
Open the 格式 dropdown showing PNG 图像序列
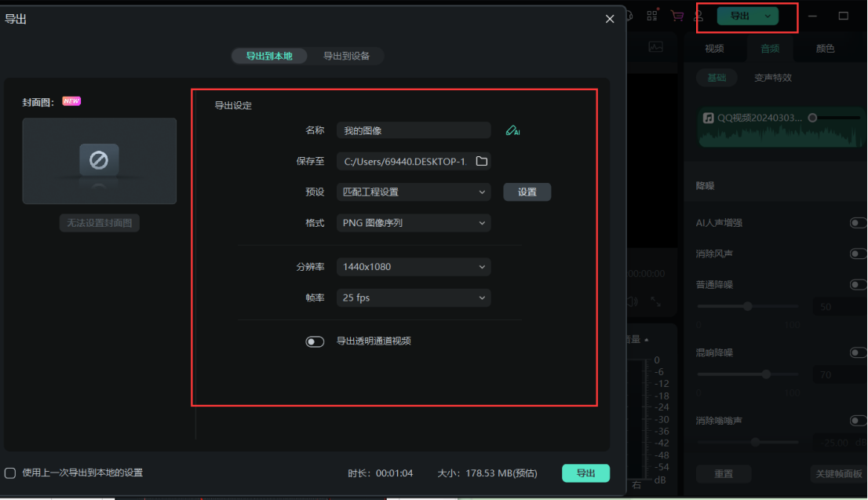tap(414, 223)
